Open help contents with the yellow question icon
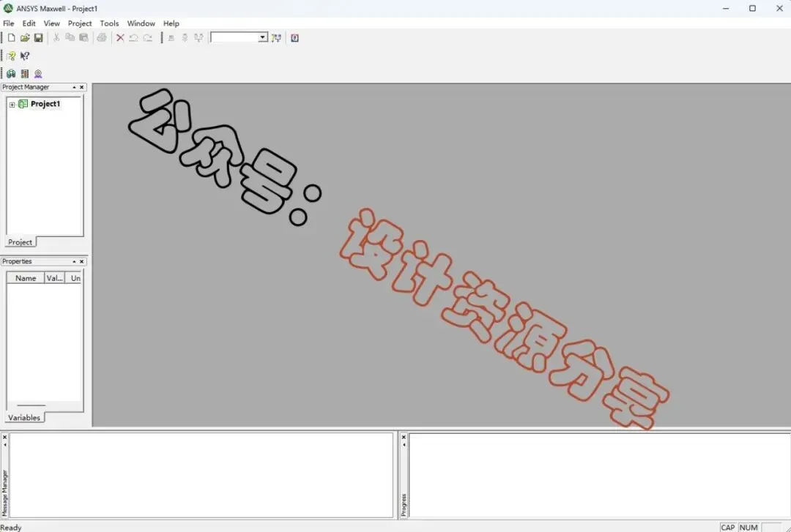Image resolution: width=791 pixels, height=532 pixels. [x=11, y=56]
